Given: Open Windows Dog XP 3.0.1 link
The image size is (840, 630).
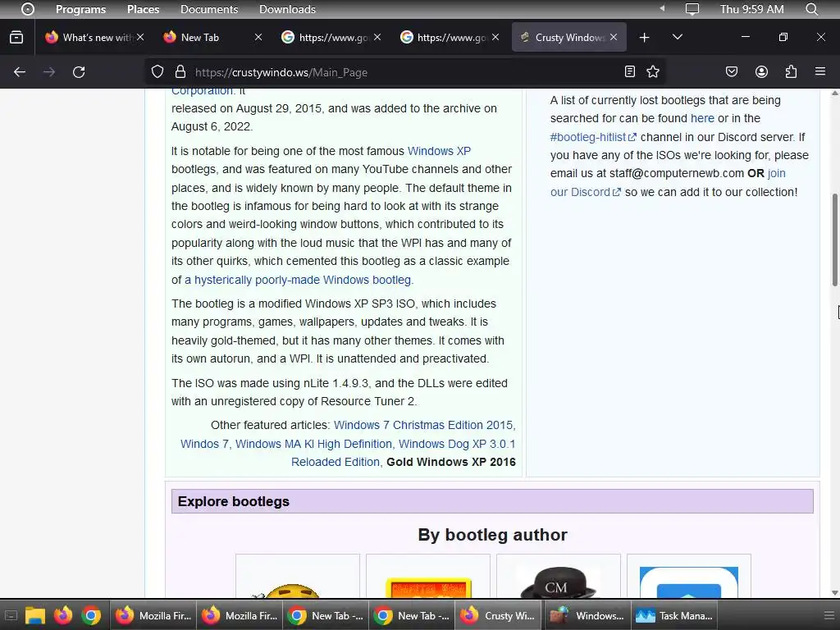Looking at the screenshot, I should [456, 444].
